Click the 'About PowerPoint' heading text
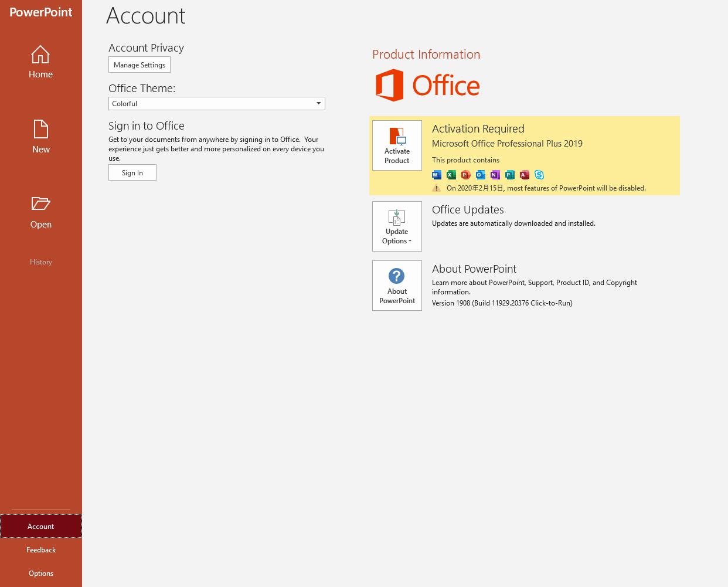 click(x=474, y=269)
